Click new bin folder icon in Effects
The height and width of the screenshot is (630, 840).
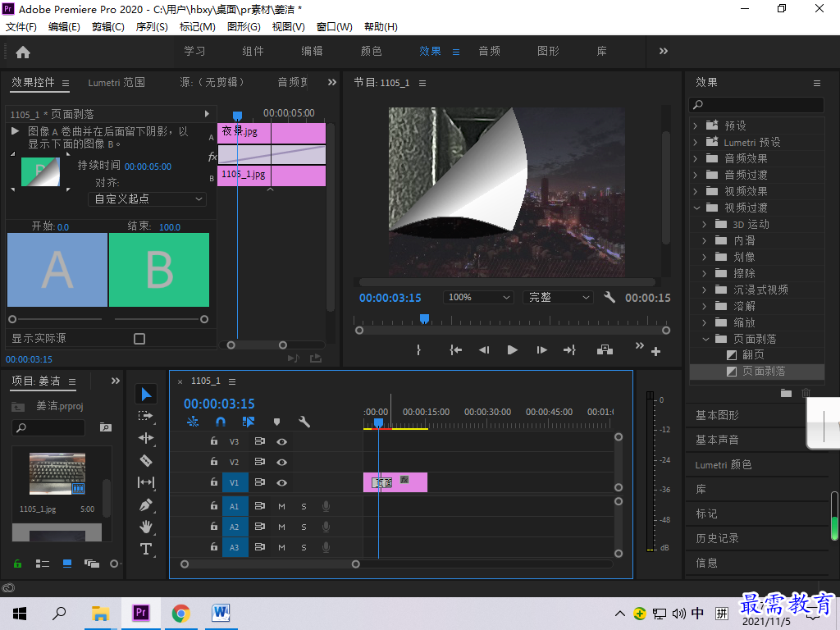786,393
